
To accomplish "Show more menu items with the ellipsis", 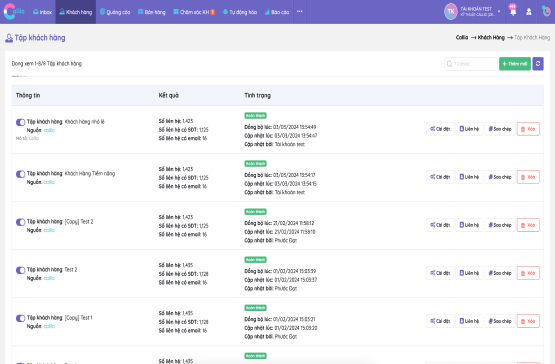I will (299, 12).
